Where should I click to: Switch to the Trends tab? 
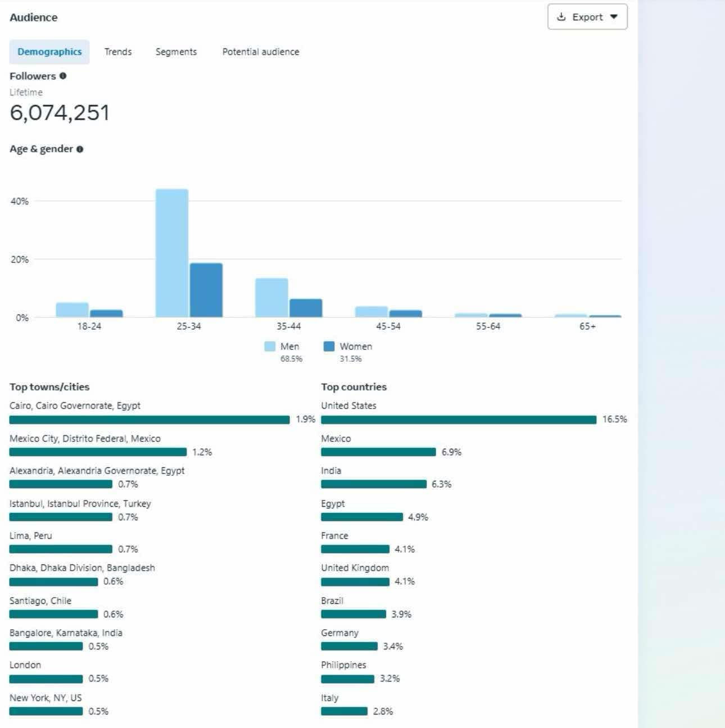click(x=118, y=52)
